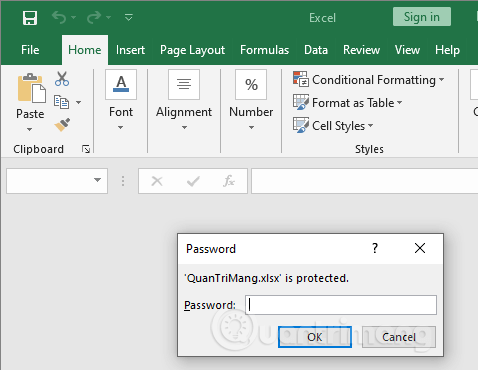Click the Sign in button
This screenshot has width=478, height=370.
click(x=422, y=17)
